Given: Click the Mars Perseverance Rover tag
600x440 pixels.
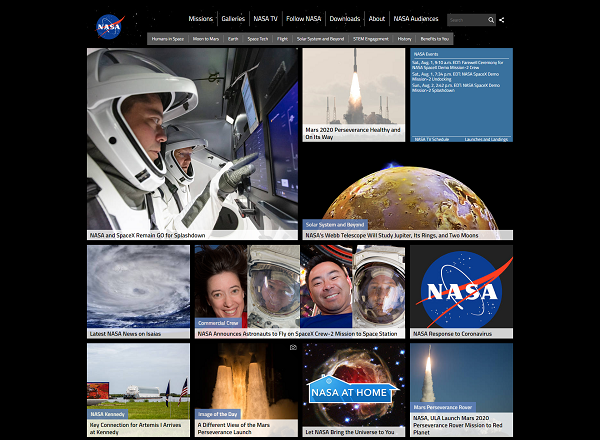Looking at the screenshot, I should 443,407.
